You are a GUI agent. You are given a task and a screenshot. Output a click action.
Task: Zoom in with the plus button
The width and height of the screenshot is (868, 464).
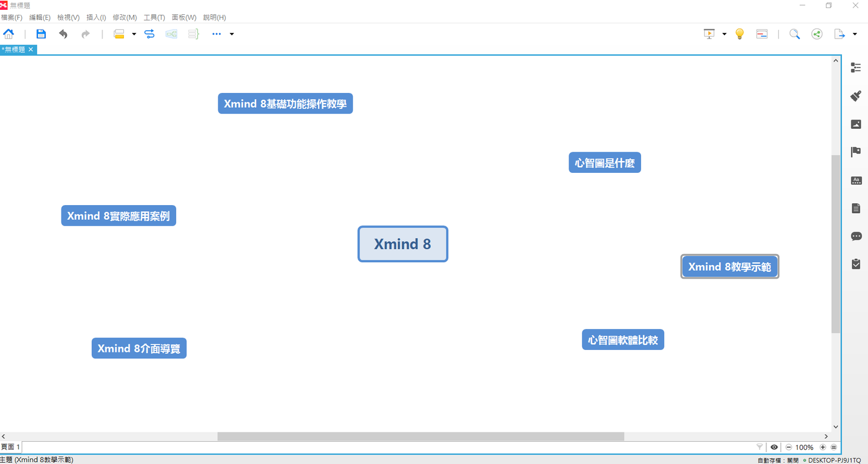click(823, 447)
